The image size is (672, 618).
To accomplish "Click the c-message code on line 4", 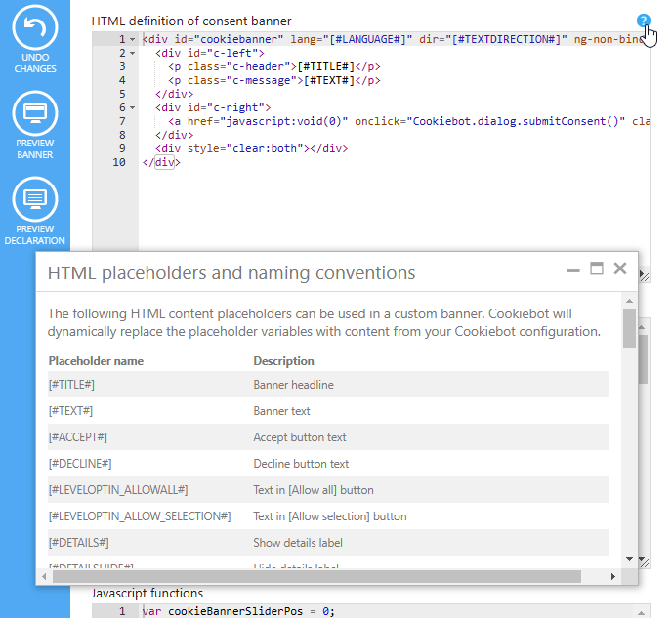I will tap(274, 80).
